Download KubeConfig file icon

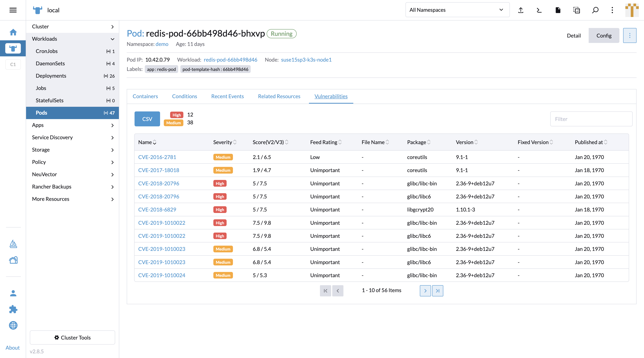(558, 10)
